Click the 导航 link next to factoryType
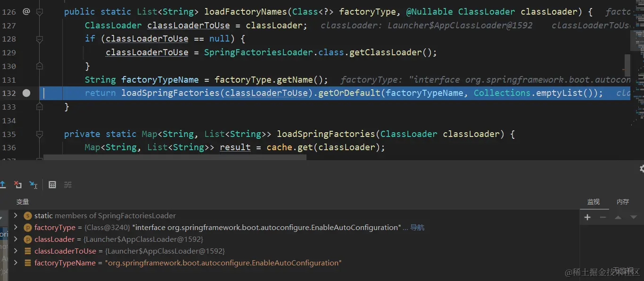The width and height of the screenshot is (644, 281). pyautogui.click(x=417, y=228)
